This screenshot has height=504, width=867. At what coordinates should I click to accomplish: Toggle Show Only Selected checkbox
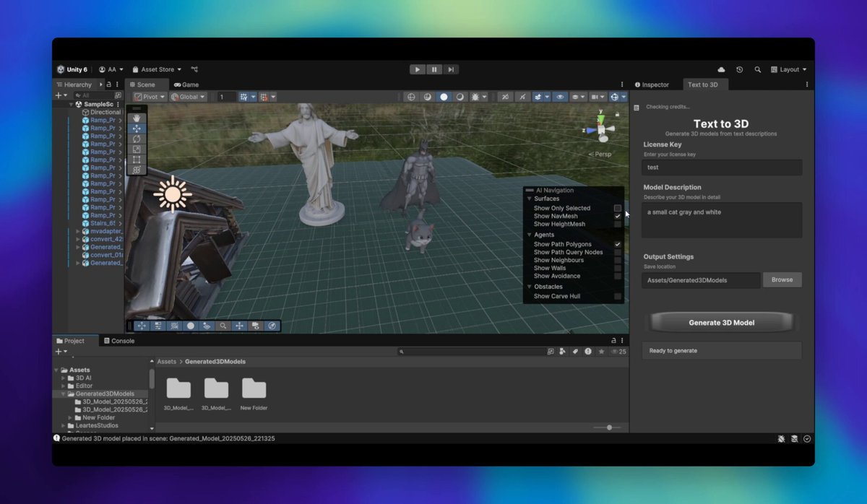coord(618,208)
